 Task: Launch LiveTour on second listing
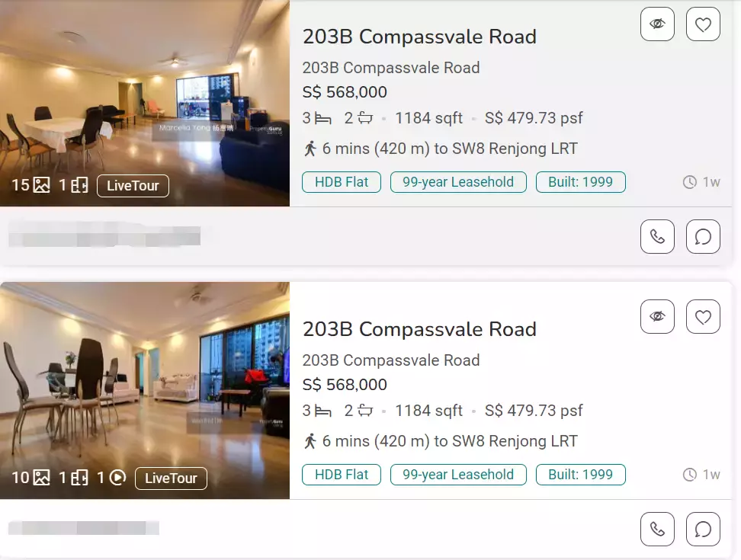coord(171,478)
